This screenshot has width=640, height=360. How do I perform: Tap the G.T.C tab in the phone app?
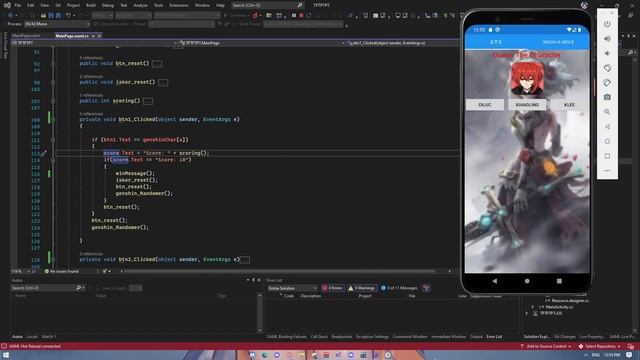click(x=496, y=42)
